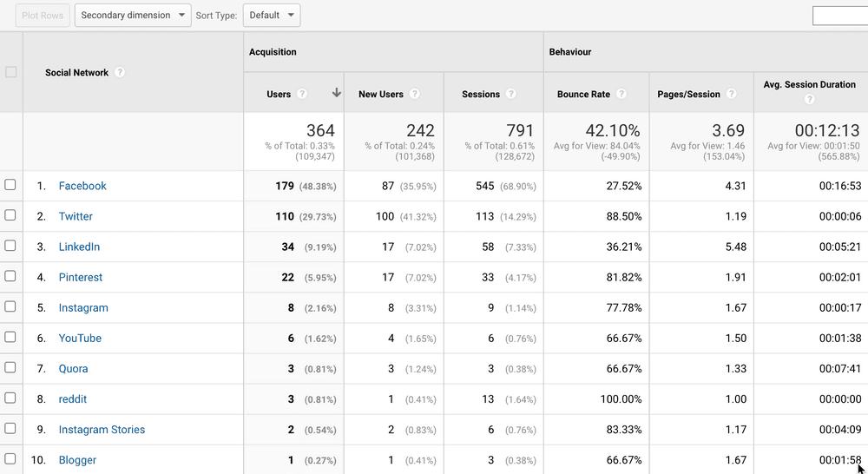This screenshot has width=868, height=474.
Task: Click the search field at top right
Action: click(x=839, y=16)
